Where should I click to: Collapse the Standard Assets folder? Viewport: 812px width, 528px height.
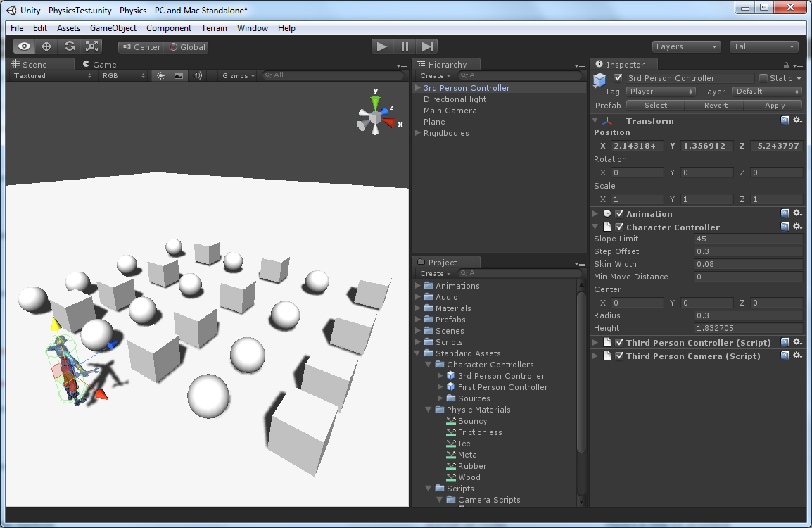417,353
